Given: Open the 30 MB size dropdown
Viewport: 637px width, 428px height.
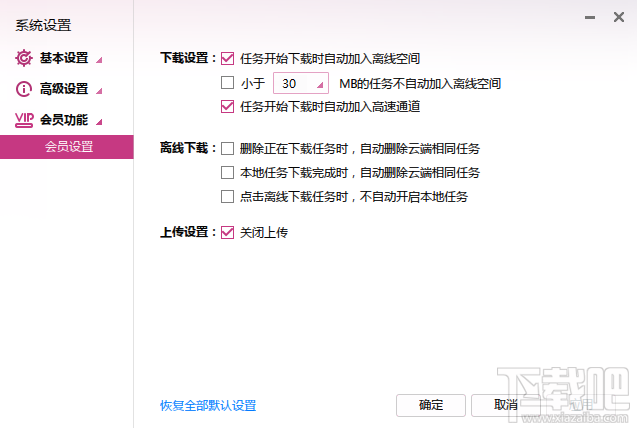Looking at the screenshot, I should (x=301, y=83).
